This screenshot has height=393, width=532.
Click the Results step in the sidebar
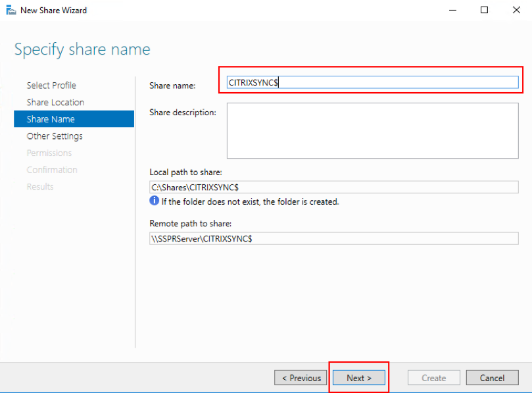[40, 187]
